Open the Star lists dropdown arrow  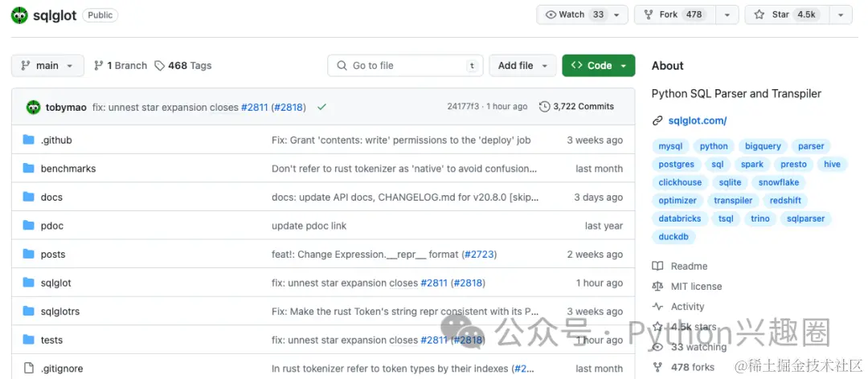841,15
